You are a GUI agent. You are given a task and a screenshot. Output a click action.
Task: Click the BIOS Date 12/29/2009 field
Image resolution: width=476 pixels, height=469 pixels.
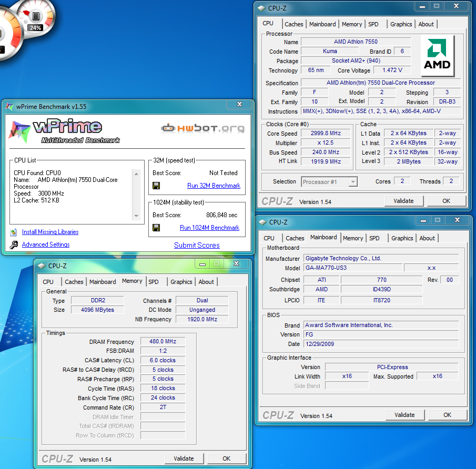click(381, 344)
